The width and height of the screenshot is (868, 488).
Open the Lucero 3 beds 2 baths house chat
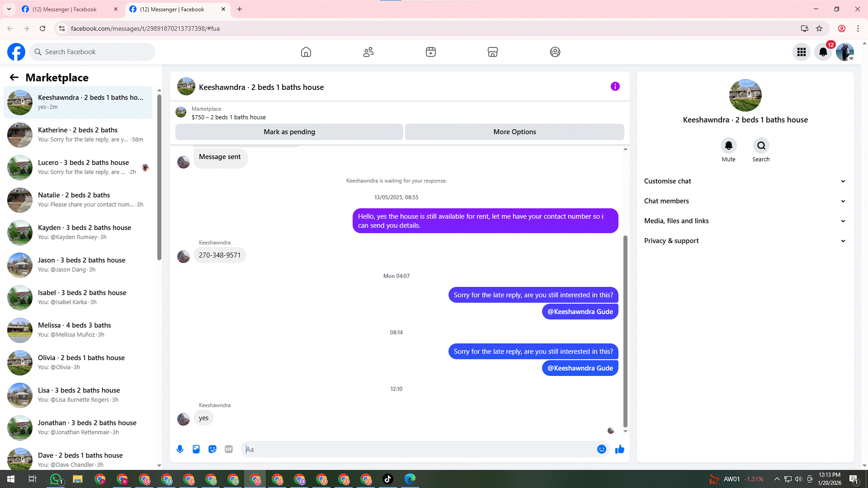click(x=78, y=168)
